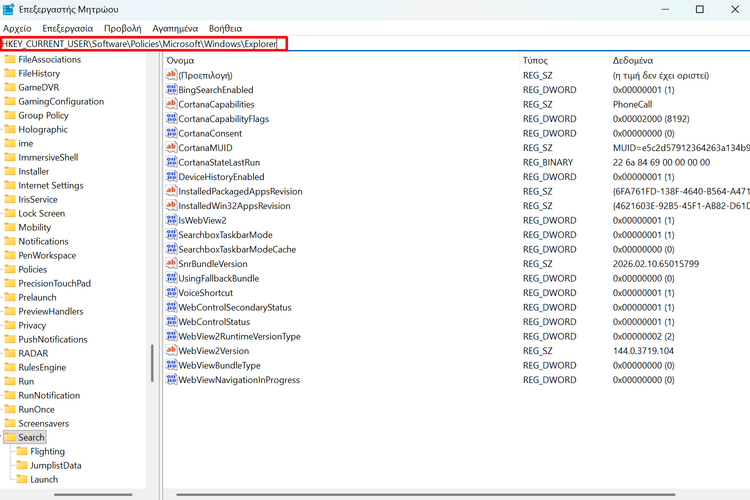Click the Registry Editor app icon in title bar
This screenshot has height=500, width=750.
coord(9,9)
